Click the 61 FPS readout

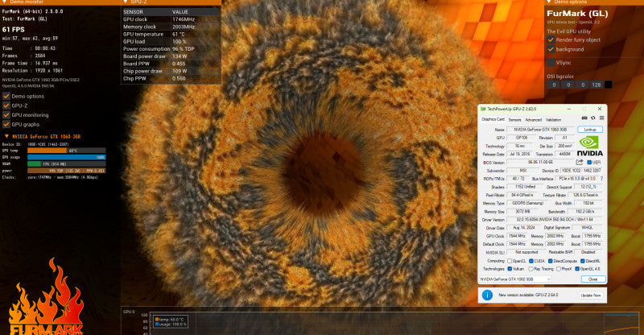click(13, 30)
